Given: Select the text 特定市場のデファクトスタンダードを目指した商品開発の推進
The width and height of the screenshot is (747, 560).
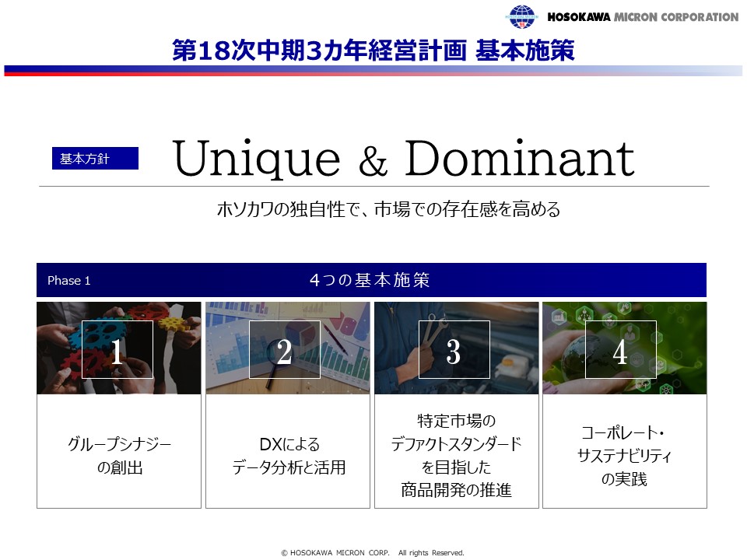Looking at the screenshot, I should click(x=457, y=455).
